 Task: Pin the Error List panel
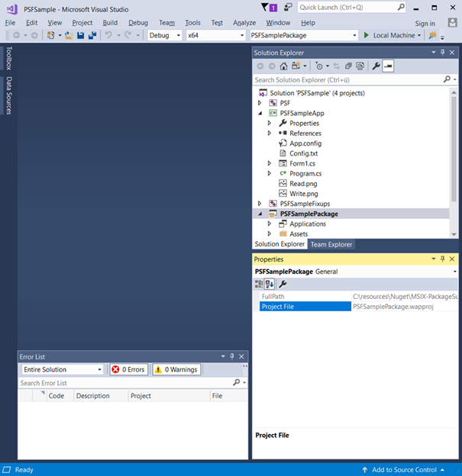pyautogui.click(x=232, y=356)
